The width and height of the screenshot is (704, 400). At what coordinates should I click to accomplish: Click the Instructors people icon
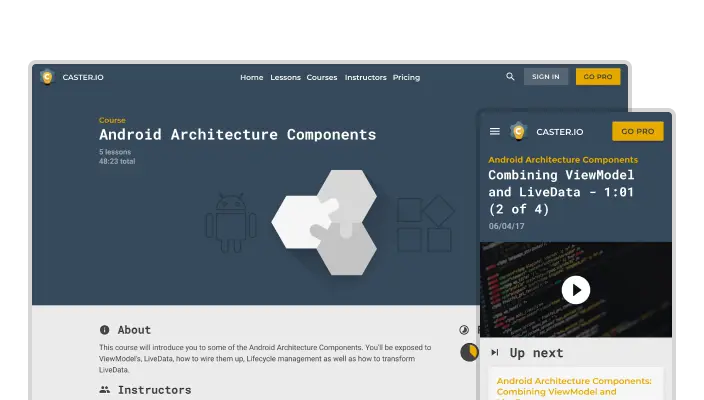(x=104, y=389)
